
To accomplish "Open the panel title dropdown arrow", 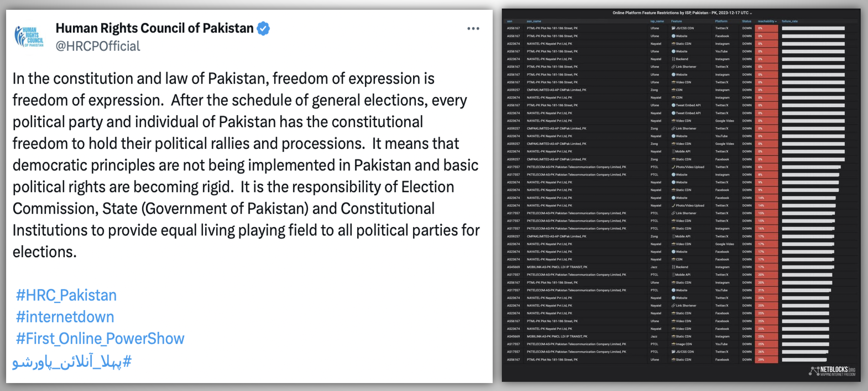I will (751, 13).
